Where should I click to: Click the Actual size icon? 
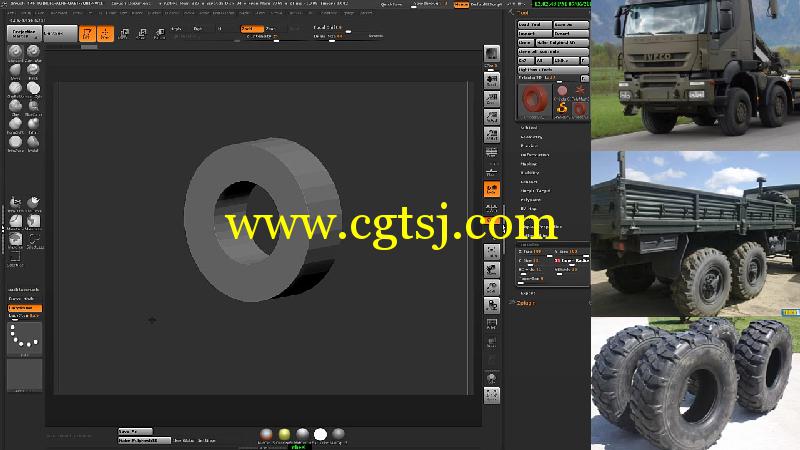point(492,117)
